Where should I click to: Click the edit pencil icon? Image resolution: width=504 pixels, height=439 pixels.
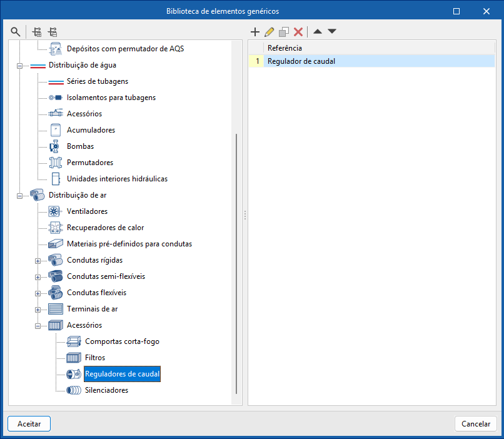(270, 31)
